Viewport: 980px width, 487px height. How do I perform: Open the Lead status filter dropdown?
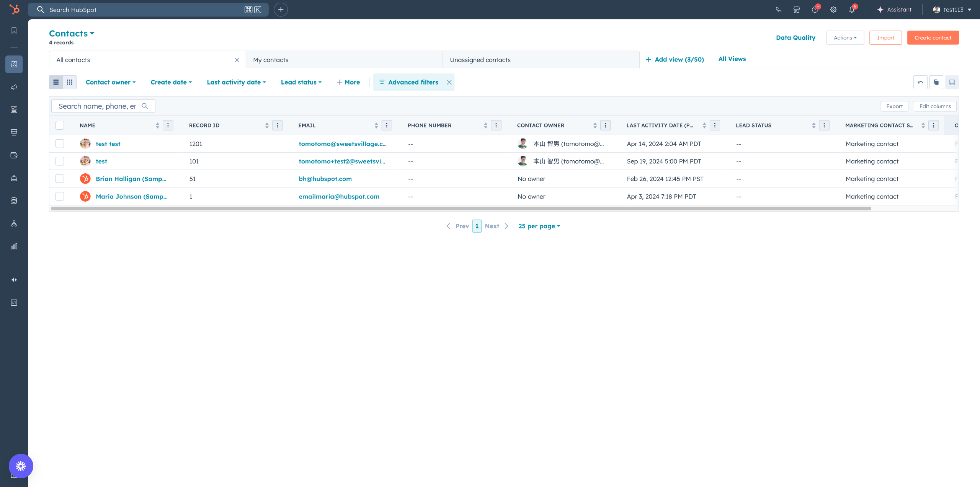301,82
